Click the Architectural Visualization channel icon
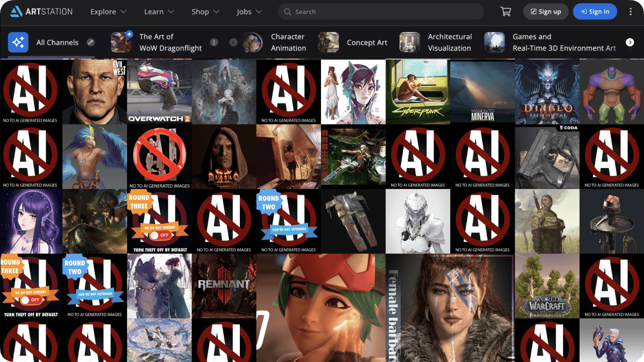 click(x=409, y=42)
